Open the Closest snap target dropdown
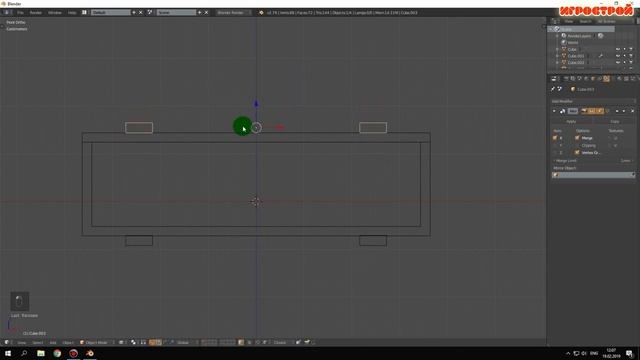Screen dimensions: 640x360 (282, 342)
